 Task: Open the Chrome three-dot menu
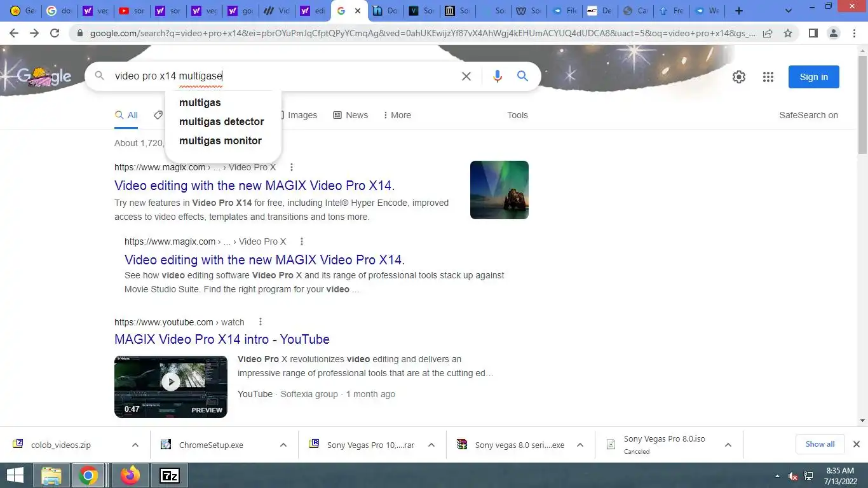pos(853,33)
